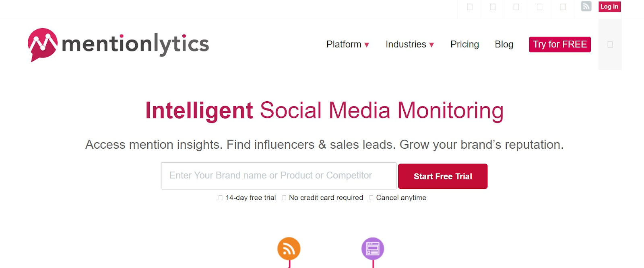Viewport: 644px width, 268px height.
Task: Focus the brand name or competitor input field
Action: click(x=279, y=176)
